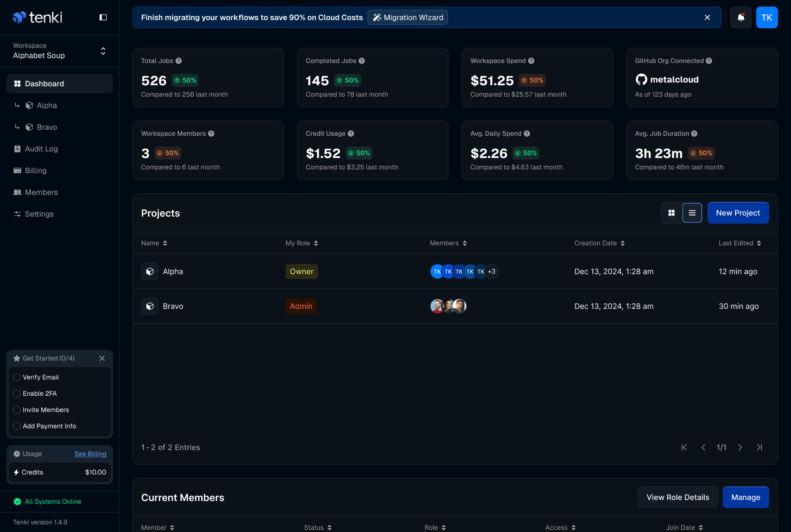Go to the last page of projects
791x532 pixels.
coord(760,447)
